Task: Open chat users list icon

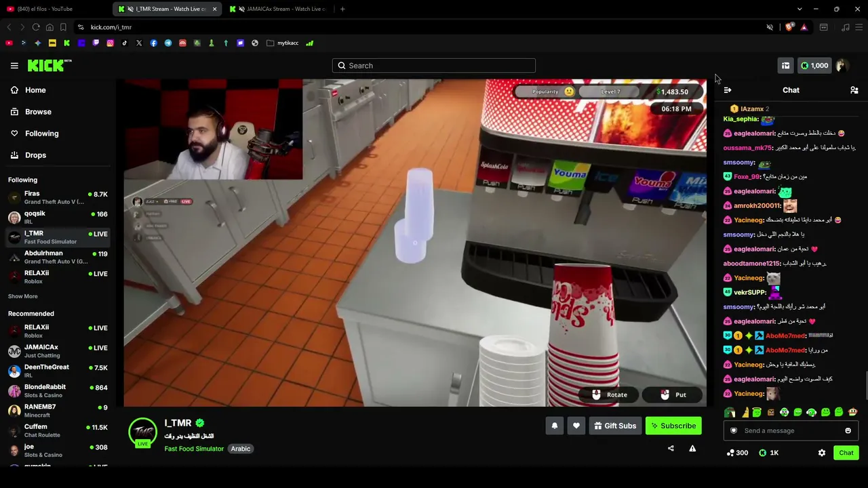Action: coord(854,90)
